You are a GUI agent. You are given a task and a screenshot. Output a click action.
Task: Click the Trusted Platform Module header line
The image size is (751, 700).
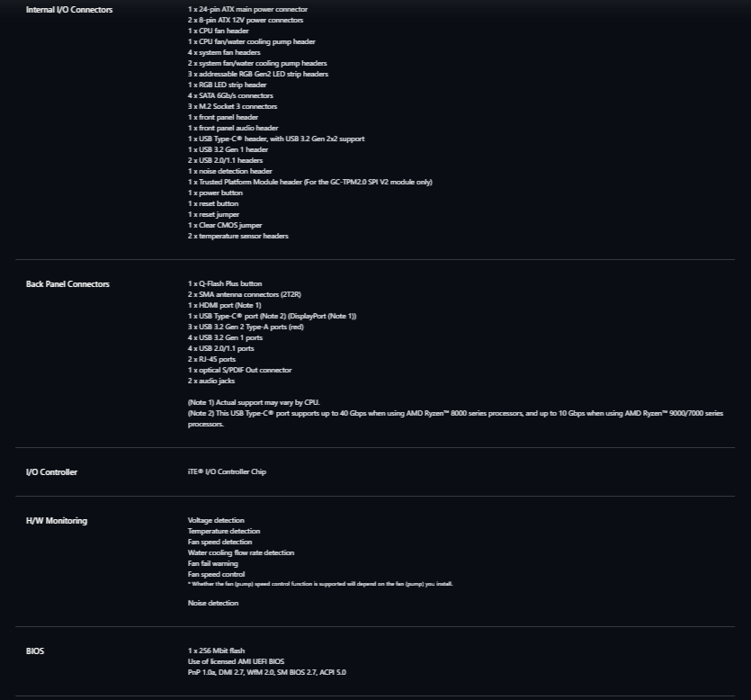310,182
